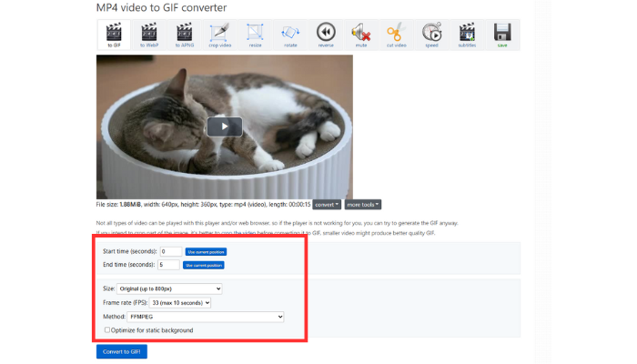Open the resize tool

coord(255,35)
